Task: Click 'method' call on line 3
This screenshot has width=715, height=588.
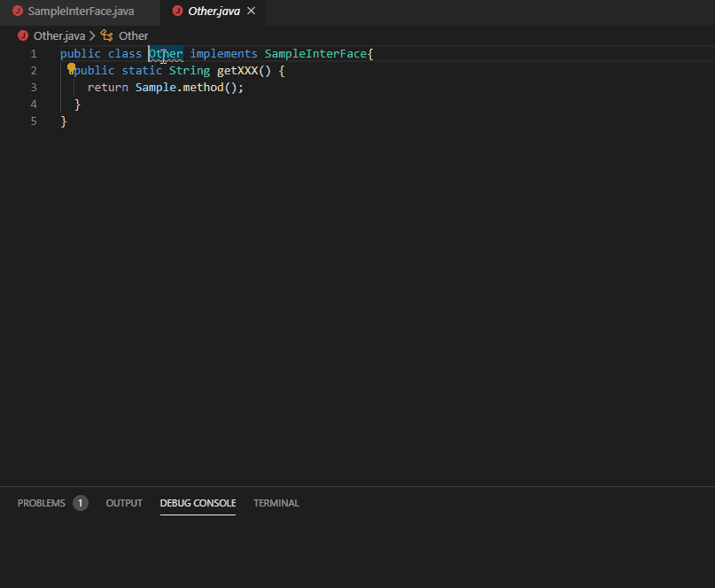Action: [x=203, y=88]
